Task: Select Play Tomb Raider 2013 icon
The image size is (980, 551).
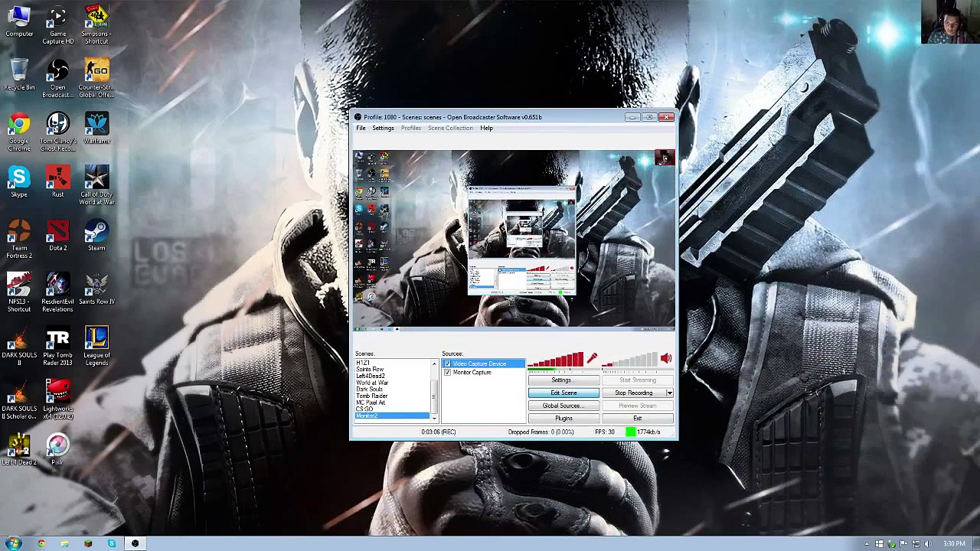Action: point(57,346)
